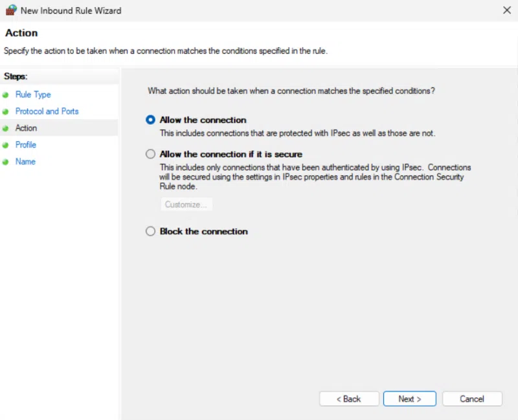Viewport: 518px width, 420px height.
Task: Click the Customize button
Action: point(186,204)
